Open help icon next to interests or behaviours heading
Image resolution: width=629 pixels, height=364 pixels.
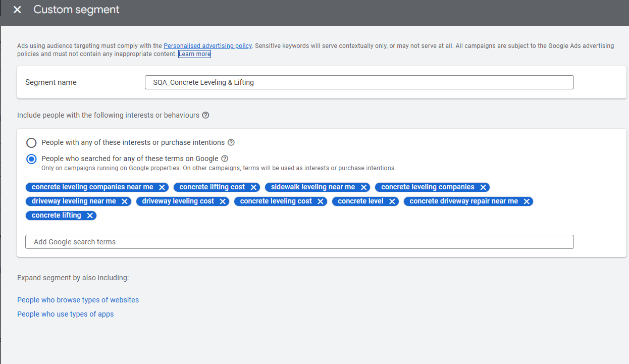pos(205,115)
